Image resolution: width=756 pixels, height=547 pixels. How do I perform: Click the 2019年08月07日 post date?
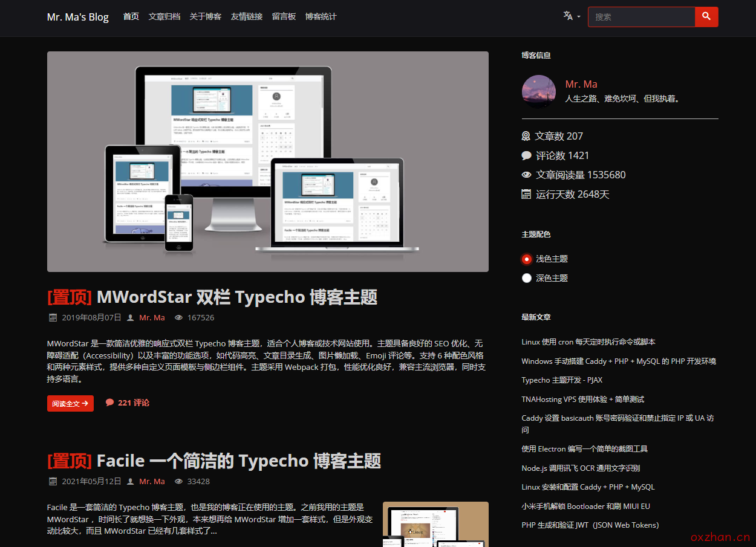coord(91,317)
